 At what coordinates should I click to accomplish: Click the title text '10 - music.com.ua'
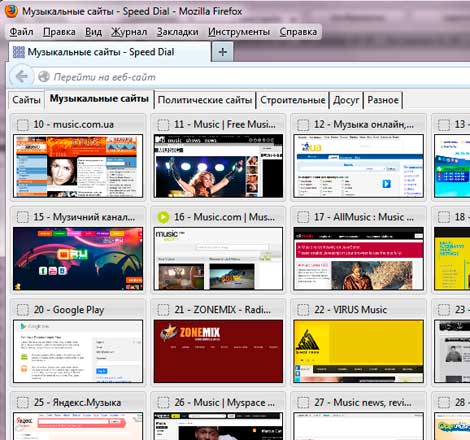[73, 124]
